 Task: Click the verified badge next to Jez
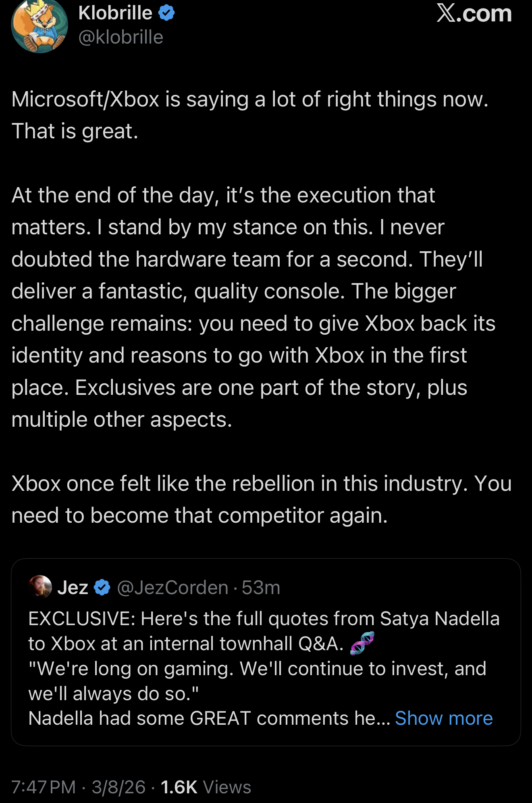(102, 588)
